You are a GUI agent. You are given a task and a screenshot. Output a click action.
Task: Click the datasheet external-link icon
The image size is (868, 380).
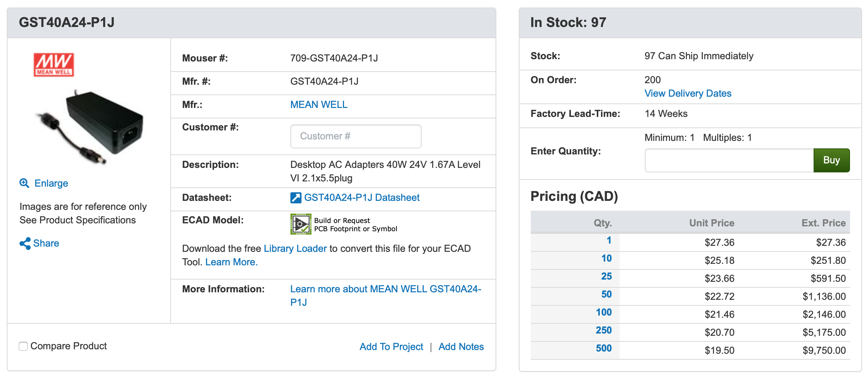click(x=296, y=197)
